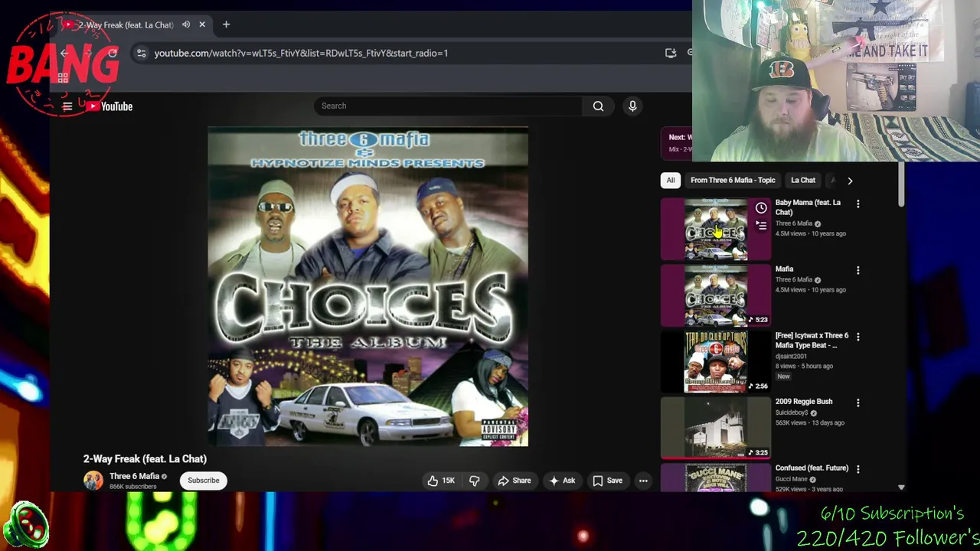Image resolution: width=980 pixels, height=551 pixels.
Task: Click the YouTube search input field
Action: [448, 106]
